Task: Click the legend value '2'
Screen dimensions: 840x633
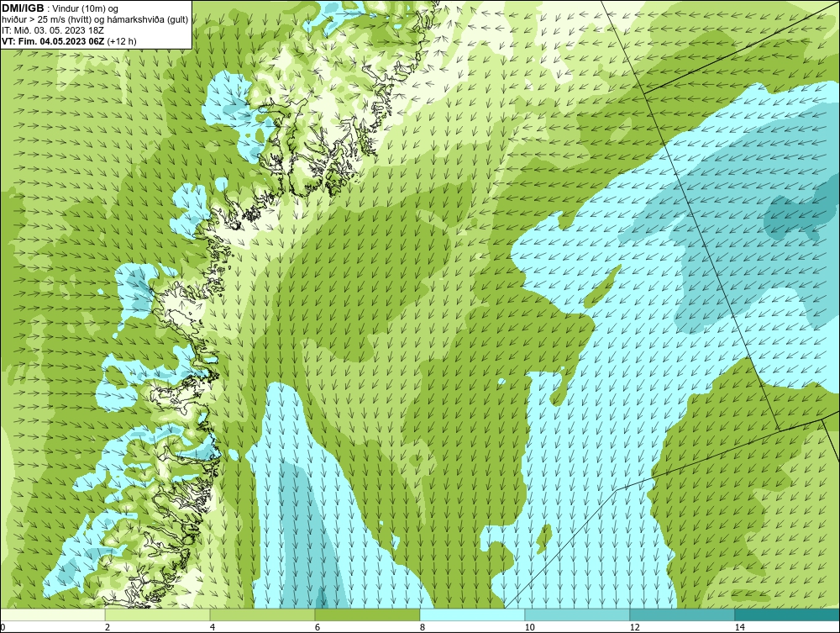Action: pos(108,627)
